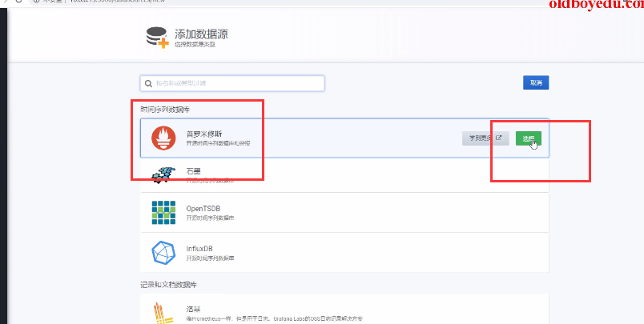Screen dimensions: 644x324
Task: Click the 记录和文档数据库 section heading
Action: [x=168, y=284]
